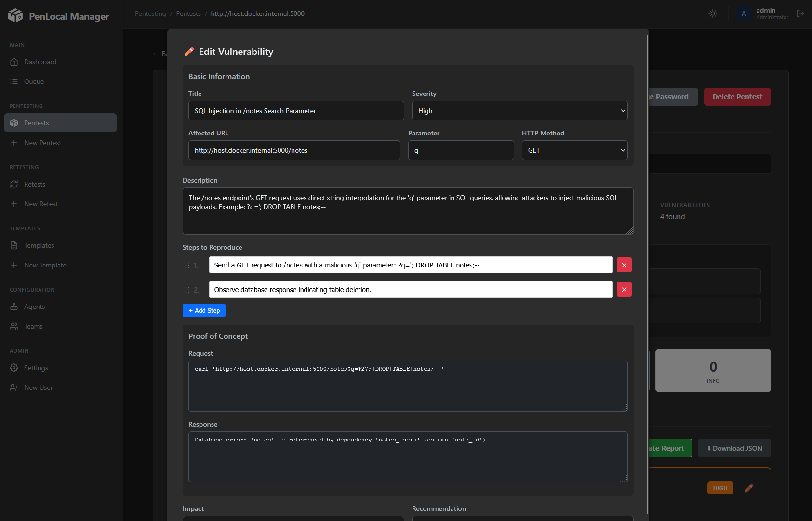Toggle light theme with the sun icon
This screenshot has height=521, width=812.
pos(712,13)
